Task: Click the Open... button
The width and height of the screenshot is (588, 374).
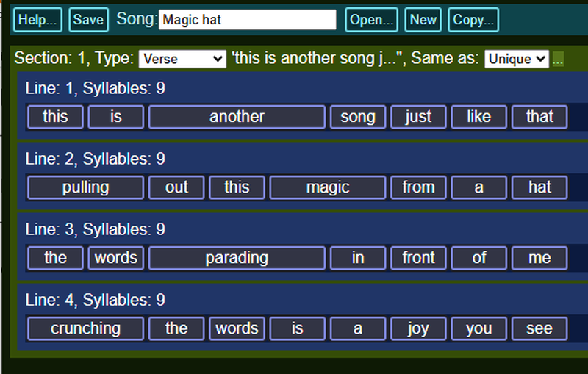Action: (371, 20)
